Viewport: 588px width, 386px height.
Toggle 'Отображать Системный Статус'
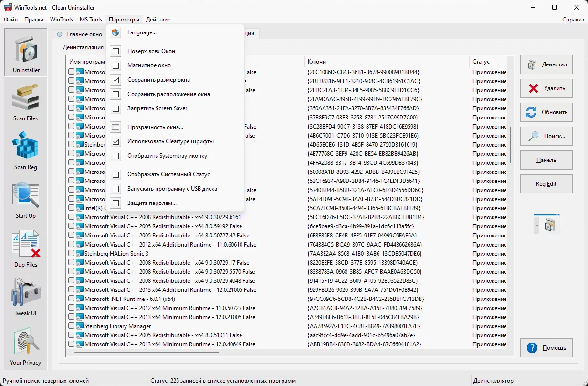[x=115, y=174]
